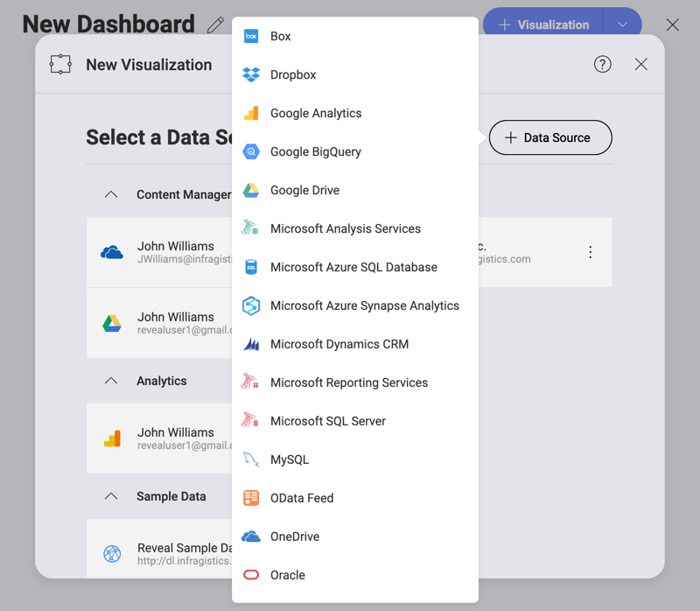The width and height of the screenshot is (700, 611).
Task: Pick Google Drive in the menu
Action: (x=355, y=190)
